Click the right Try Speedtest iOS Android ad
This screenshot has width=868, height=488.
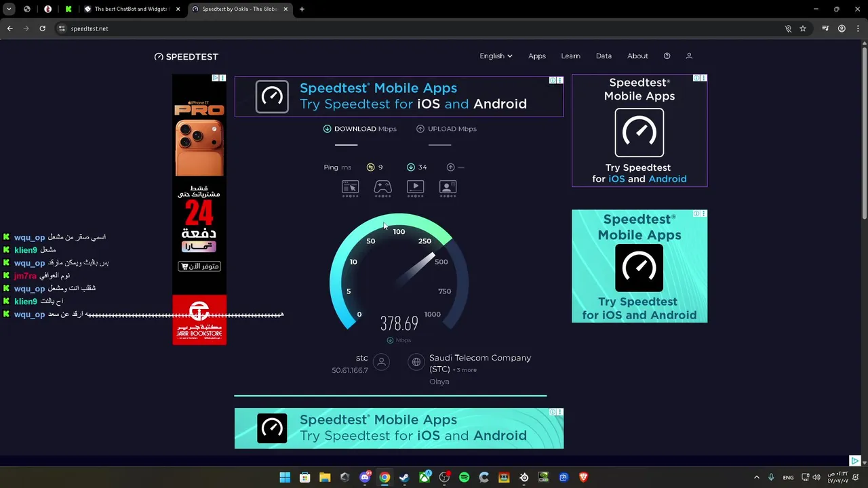point(639,130)
